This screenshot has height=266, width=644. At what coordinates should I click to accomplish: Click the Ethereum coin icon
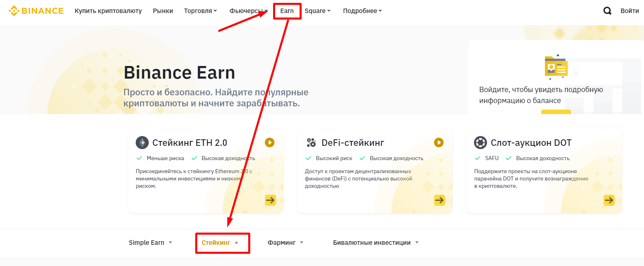[x=142, y=143]
